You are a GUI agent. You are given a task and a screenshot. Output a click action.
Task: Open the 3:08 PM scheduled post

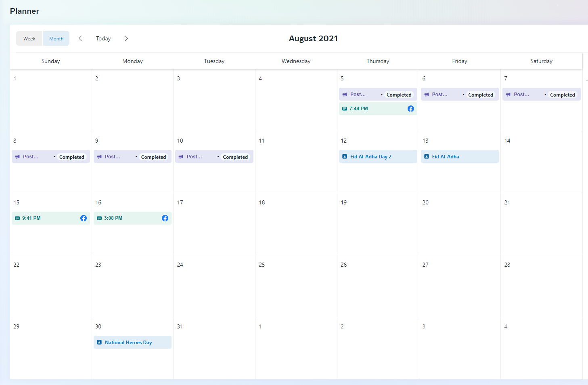(x=132, y=218)
